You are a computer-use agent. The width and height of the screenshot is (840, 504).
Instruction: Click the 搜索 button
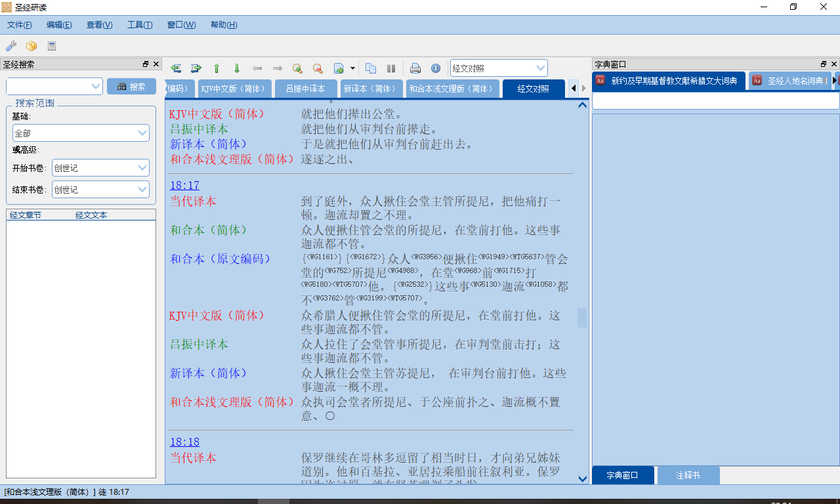pos(131,87)
